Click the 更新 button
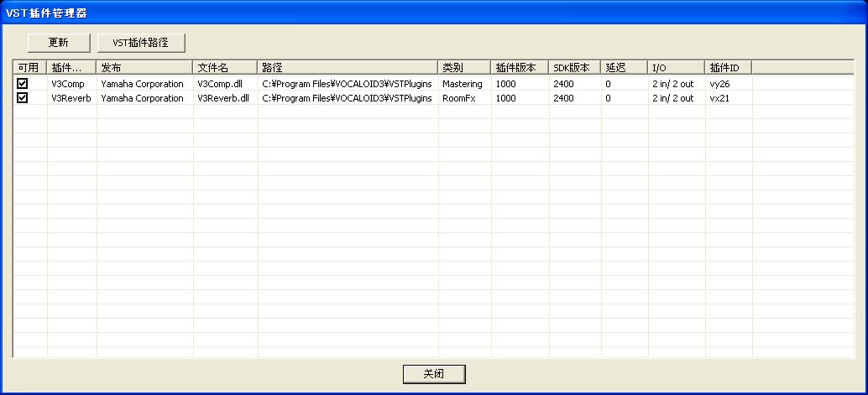Image resolution: width=868 pixels, height=395 pixels. click(x=59, y=43)
